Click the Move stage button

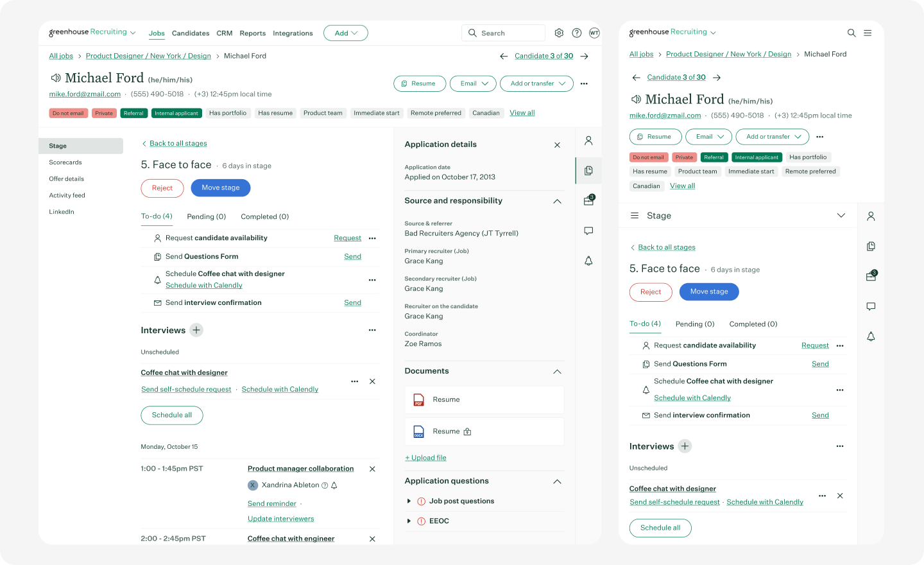[x=220, y=187]
